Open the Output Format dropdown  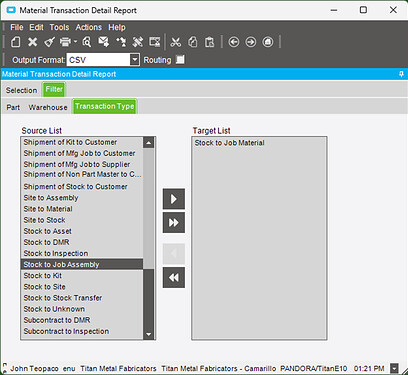click(x=134, y=60)
